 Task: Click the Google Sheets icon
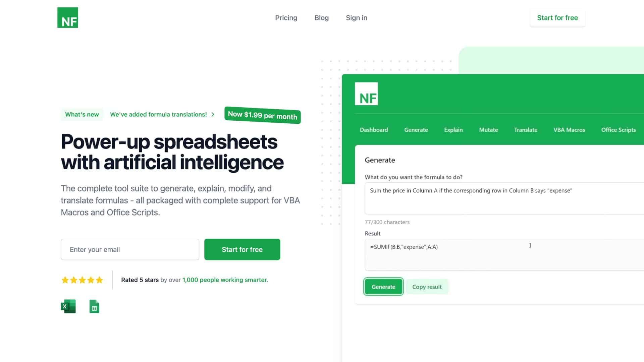click(x=94, y=306)
